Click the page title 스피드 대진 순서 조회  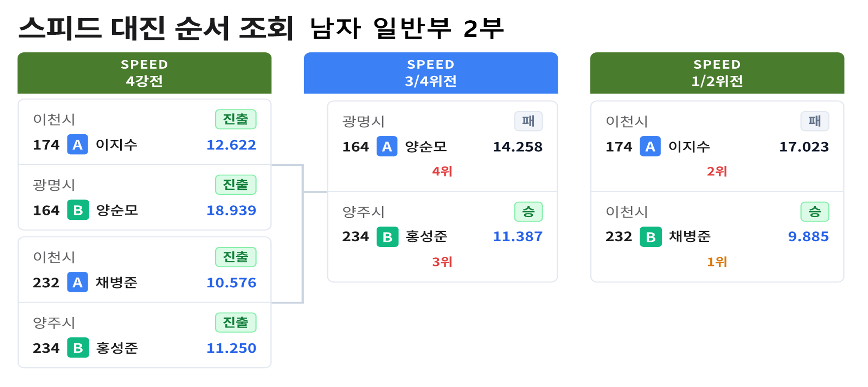pos(156,28)
